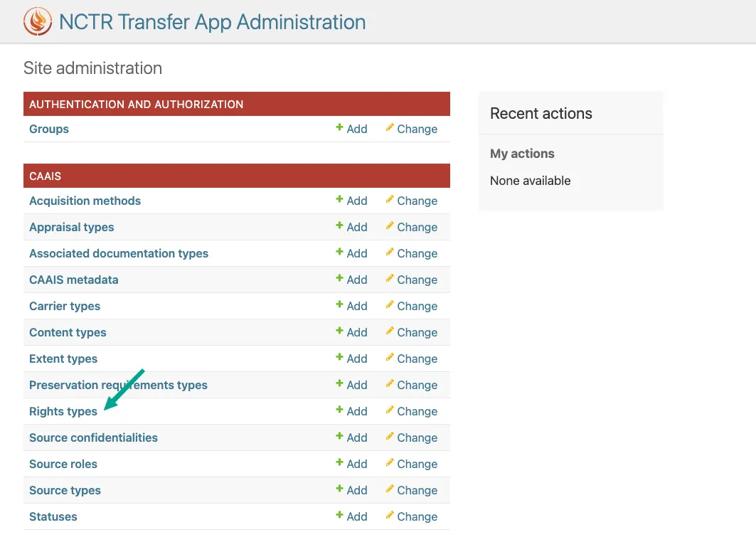Click Change for Rights types
Viewport: 756px width, 547px height.
[x=417, y=411]
